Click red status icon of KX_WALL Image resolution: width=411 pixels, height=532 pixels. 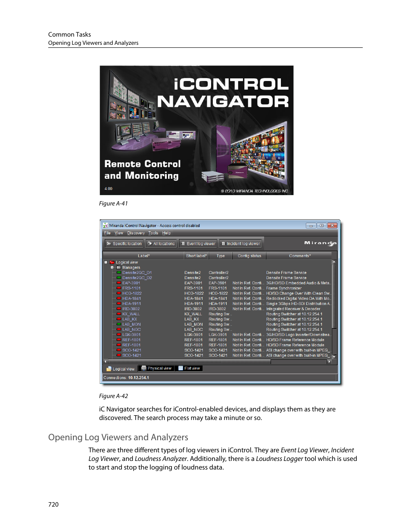[x=119, y=314]
